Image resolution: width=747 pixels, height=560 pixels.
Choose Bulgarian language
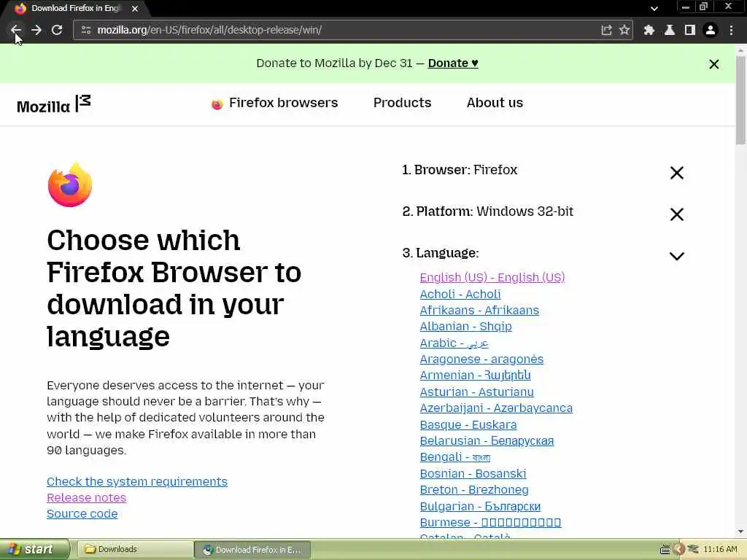tap(480, 506)
